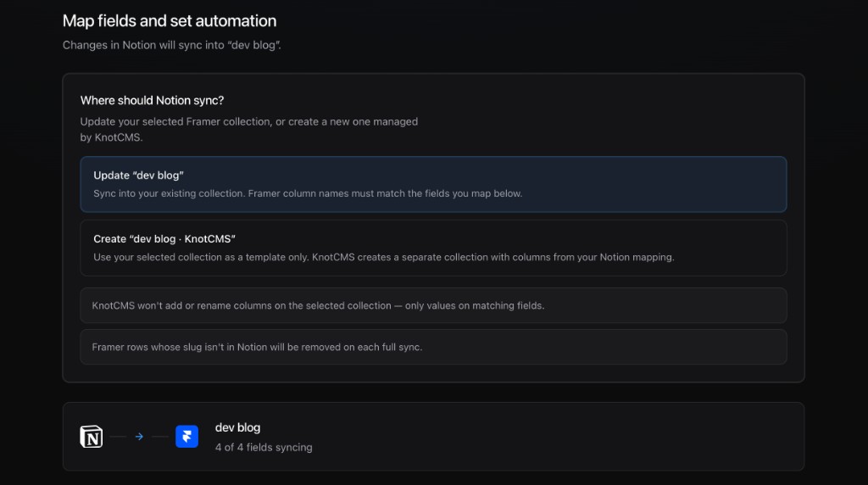Click "4 of 4 fields syncing" text
Image resolution: width=868 pixels, height=485 pixels.
(264, 448)
